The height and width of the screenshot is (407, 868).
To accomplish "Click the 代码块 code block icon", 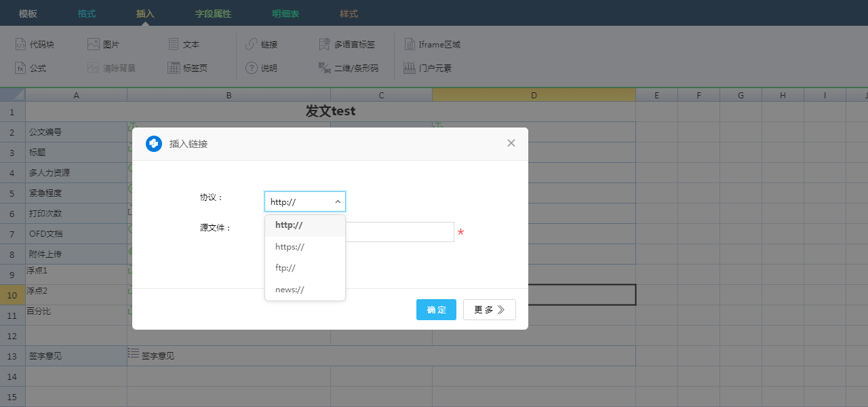I will tap(21, 45).
